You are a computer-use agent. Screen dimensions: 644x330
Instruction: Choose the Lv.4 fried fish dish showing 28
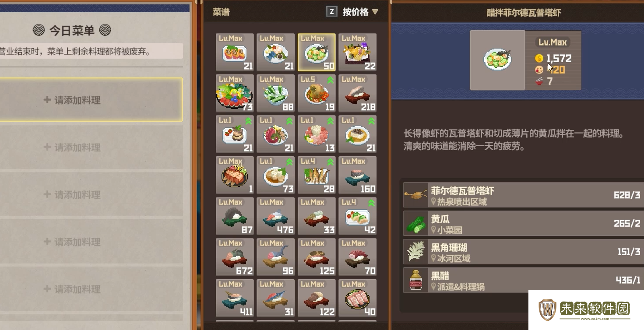pyautogui.click(x=317, y=175)
